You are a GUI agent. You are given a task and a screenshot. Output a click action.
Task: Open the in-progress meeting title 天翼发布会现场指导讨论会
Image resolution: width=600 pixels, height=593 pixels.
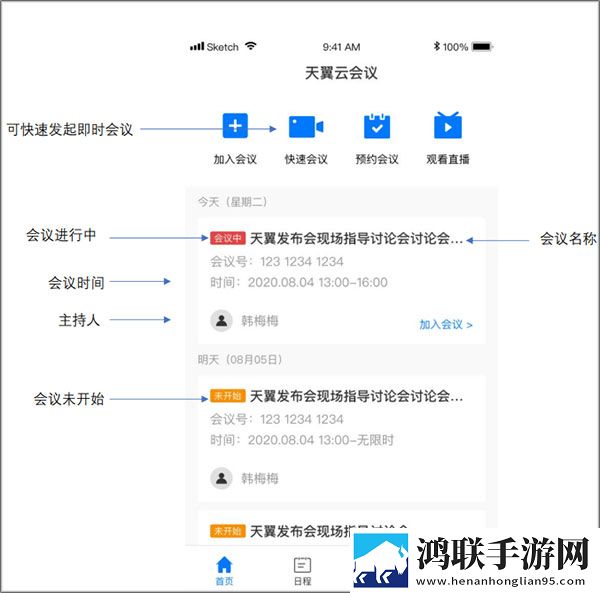(356, 239)
